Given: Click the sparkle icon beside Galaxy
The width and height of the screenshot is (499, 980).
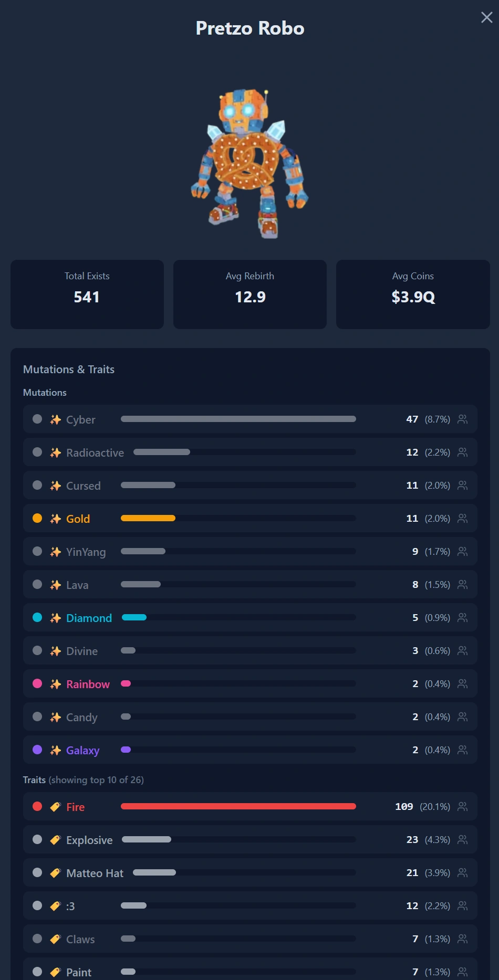Looking at the screenshot, I should click(x=55, y=750).
